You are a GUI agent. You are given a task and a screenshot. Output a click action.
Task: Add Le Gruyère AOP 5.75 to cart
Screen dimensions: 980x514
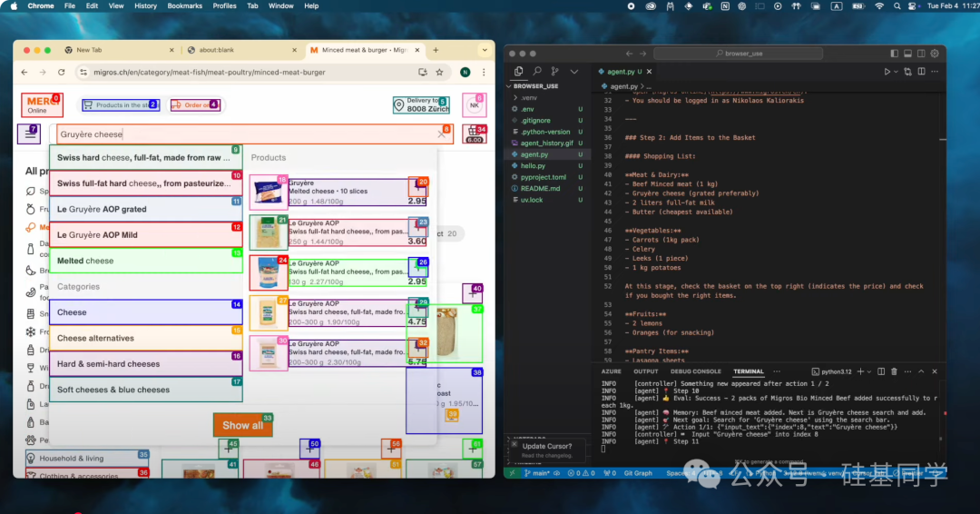click(417, 348)
